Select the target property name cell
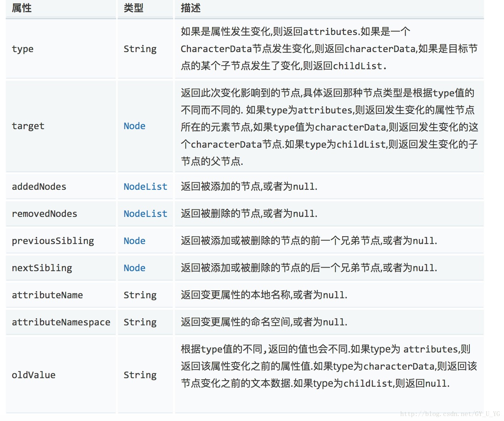 (61, 126)
